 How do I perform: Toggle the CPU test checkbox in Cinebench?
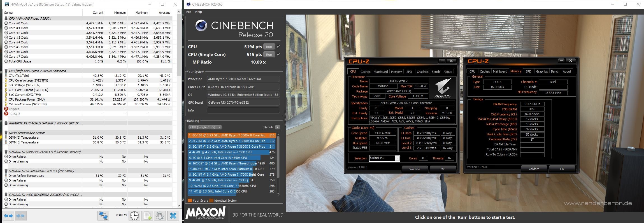(278, 47)
